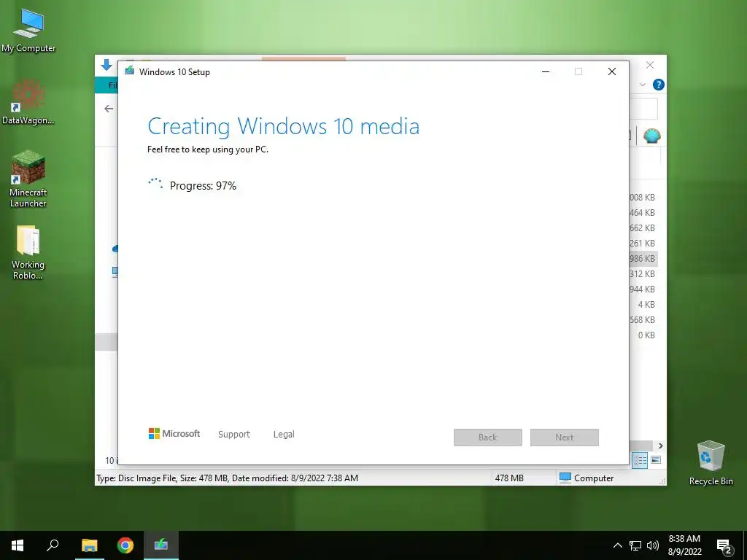The width and height of the screenshot is (747, 560).
Task: Show hidden system tray icons
Action: click(x=617, y=545)
